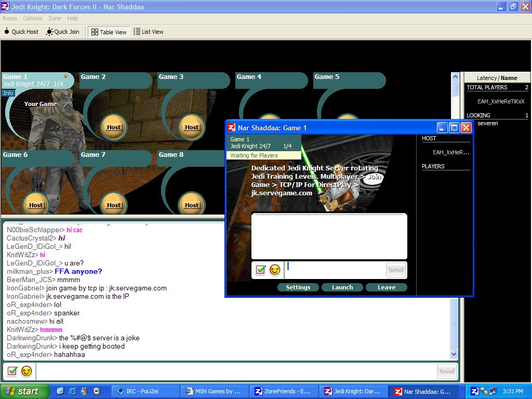Host a game at Game 8 table
Viewport: 532px width, 399px height.
[x=191, y=205]
